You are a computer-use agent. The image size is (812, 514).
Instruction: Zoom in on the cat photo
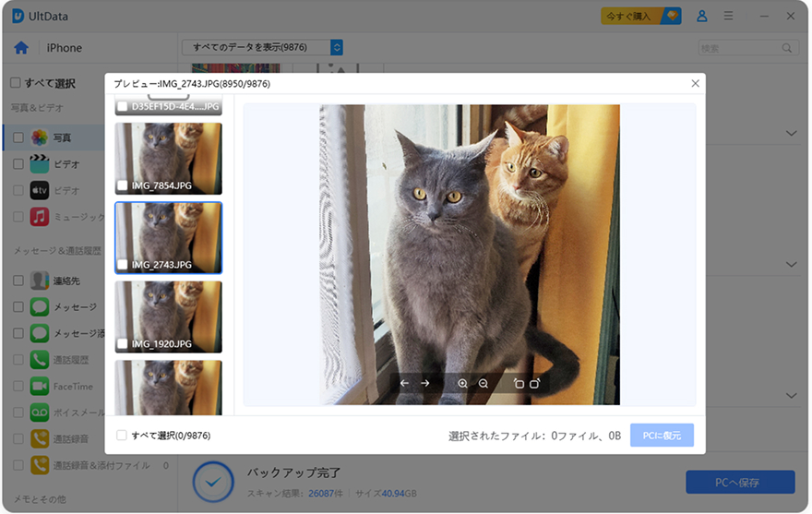click(x=462, y=384)
